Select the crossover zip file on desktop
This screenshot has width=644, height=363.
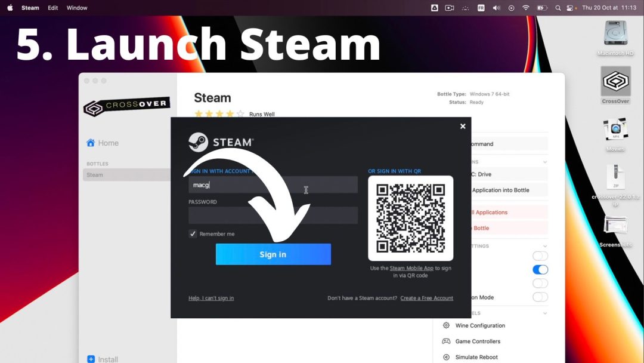[615, 184]
